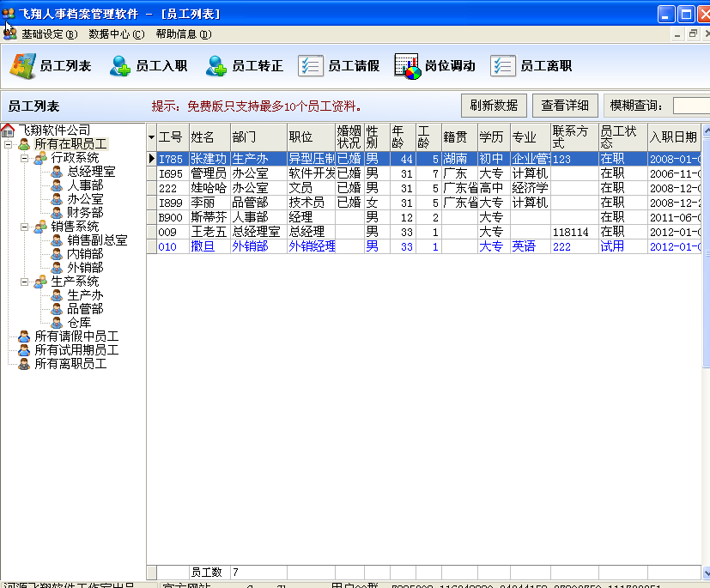Sort by the 入职日期 column header
Image resolution: width=710 pixels, height=588 pixels.
click(674, 137)
